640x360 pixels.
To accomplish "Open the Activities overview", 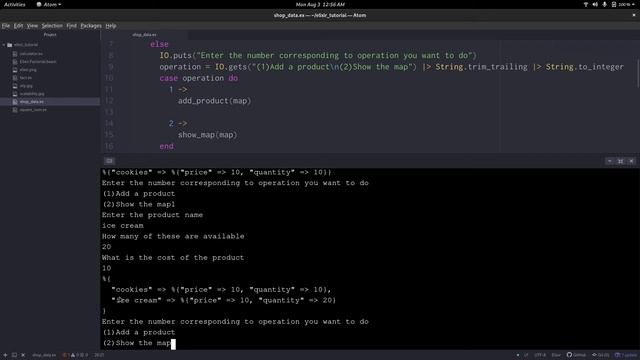I will click(14, 4).
